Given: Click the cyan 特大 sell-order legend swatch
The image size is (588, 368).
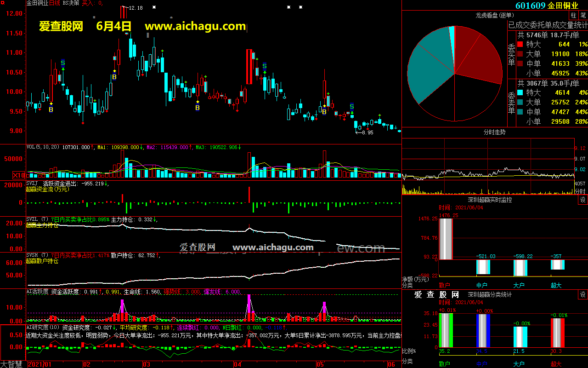Looking at the screenshot, I should click(520, 92).
